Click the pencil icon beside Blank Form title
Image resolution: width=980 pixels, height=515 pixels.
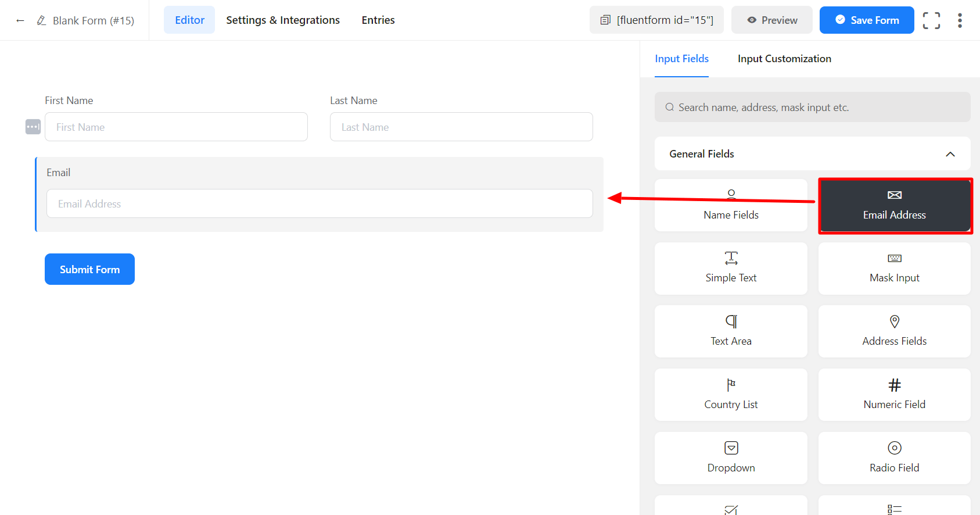[x=41, y=20]
